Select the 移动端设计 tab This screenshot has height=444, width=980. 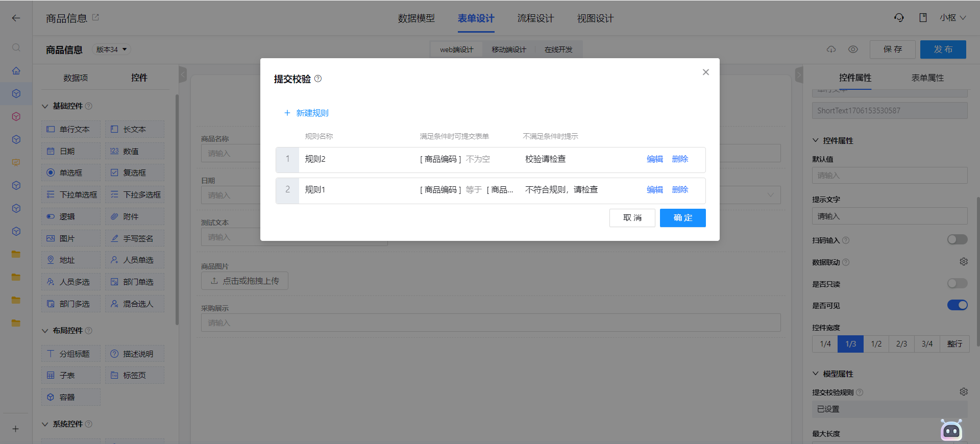click(509, 50)
